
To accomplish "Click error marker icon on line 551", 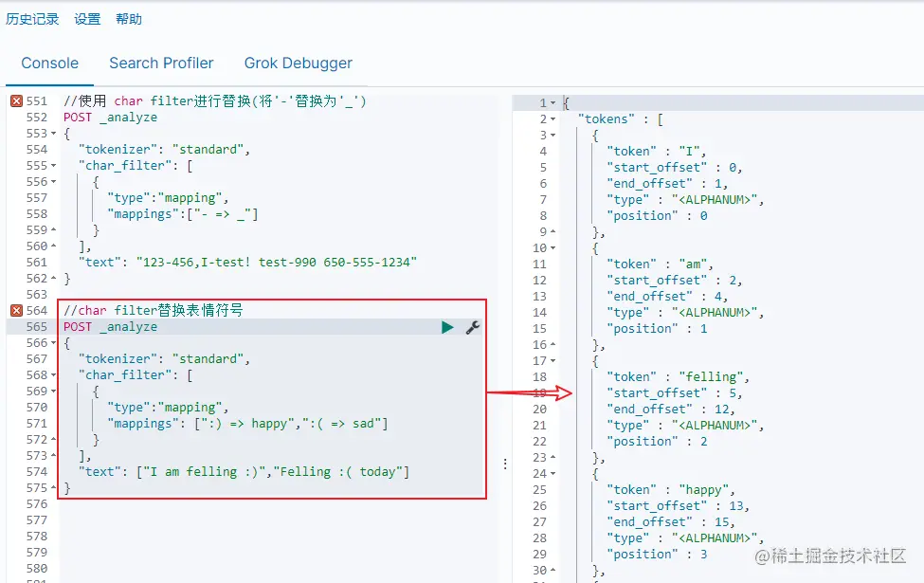I will (x=16, y=101).
